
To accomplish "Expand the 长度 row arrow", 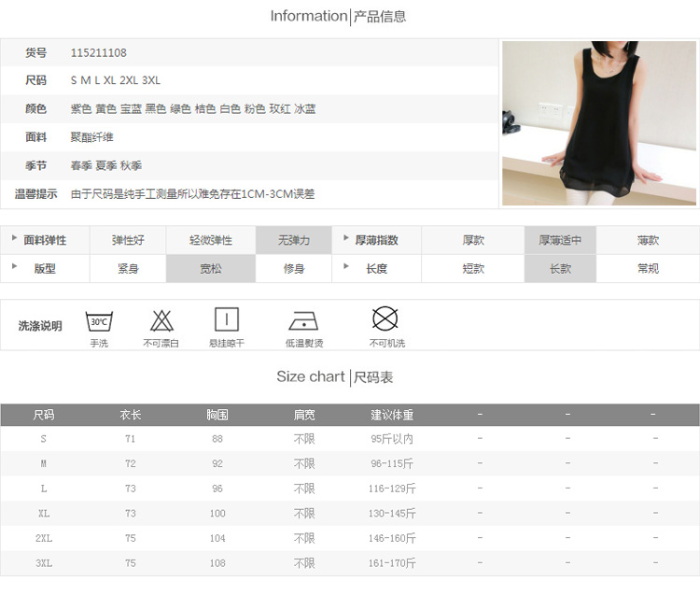I will pos(346,266).
